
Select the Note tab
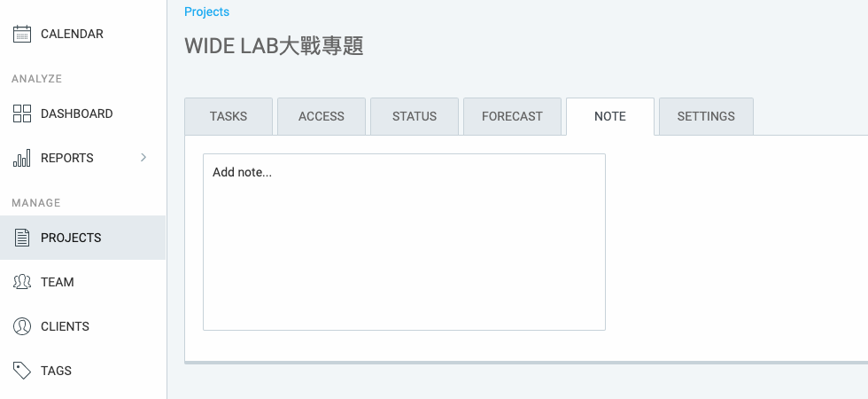610,116
